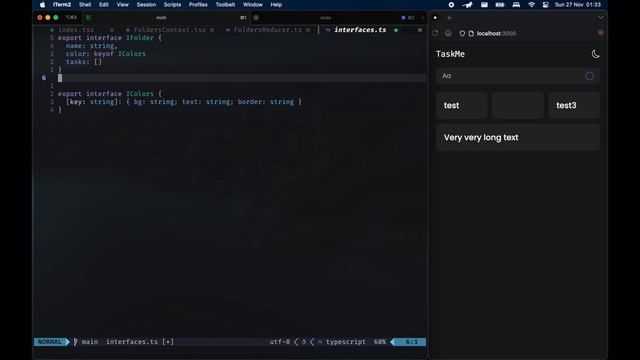Click the typescript filetype indicator
This screenshot has height=360, width=640.
pos(345,342)
